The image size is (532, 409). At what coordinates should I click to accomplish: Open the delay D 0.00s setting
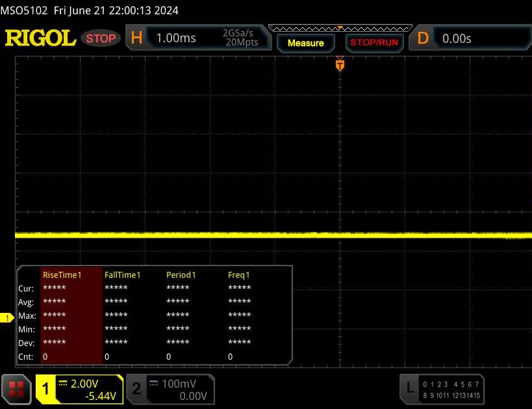pyautogui.click(x=472, y=38)
